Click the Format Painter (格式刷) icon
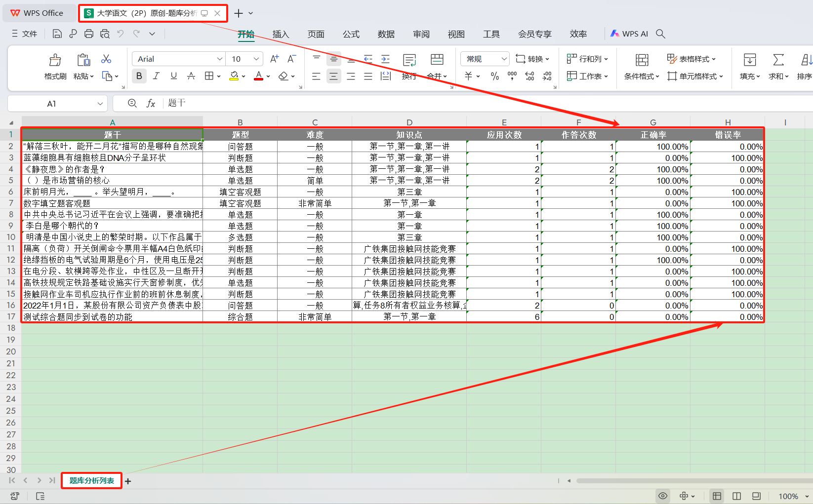The image size is (813, 504). (55, 60)
